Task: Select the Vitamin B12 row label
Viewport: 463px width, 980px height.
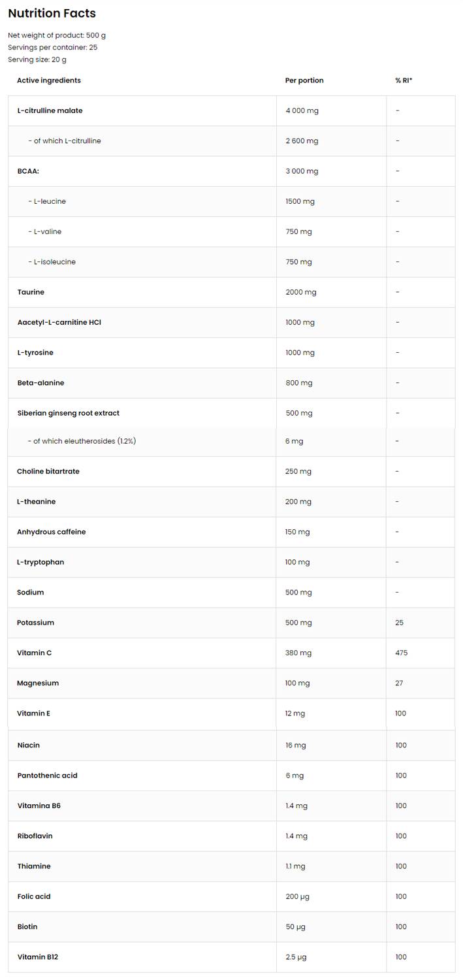Action: tap(38, 957)
